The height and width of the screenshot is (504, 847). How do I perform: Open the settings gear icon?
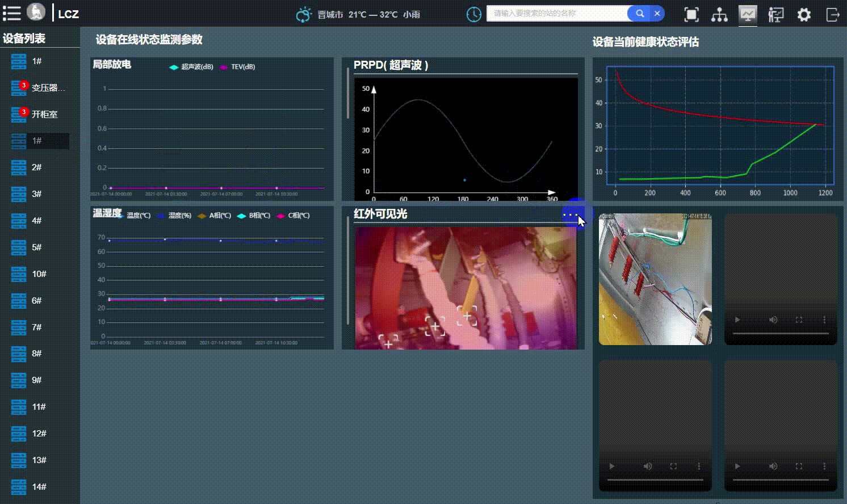804,14
